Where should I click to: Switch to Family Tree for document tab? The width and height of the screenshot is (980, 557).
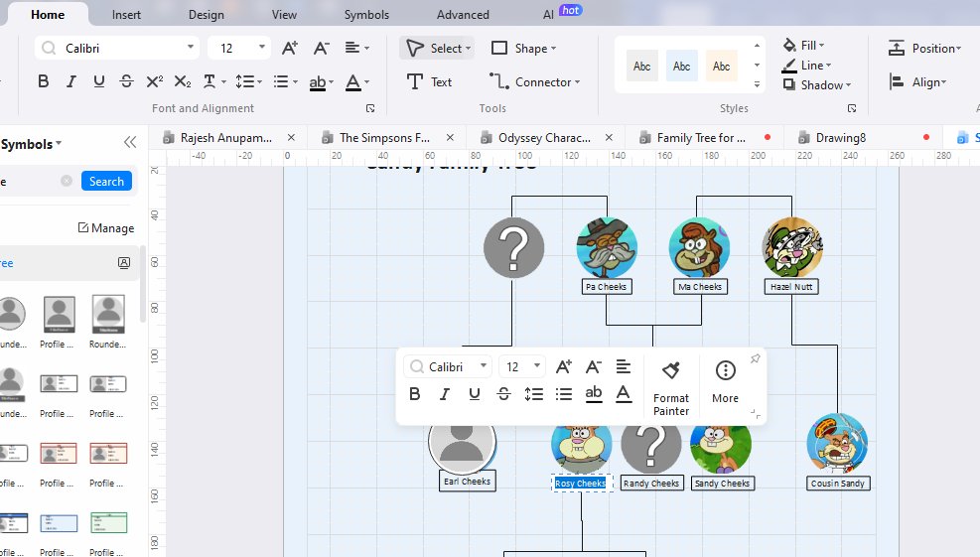[704, 138]
